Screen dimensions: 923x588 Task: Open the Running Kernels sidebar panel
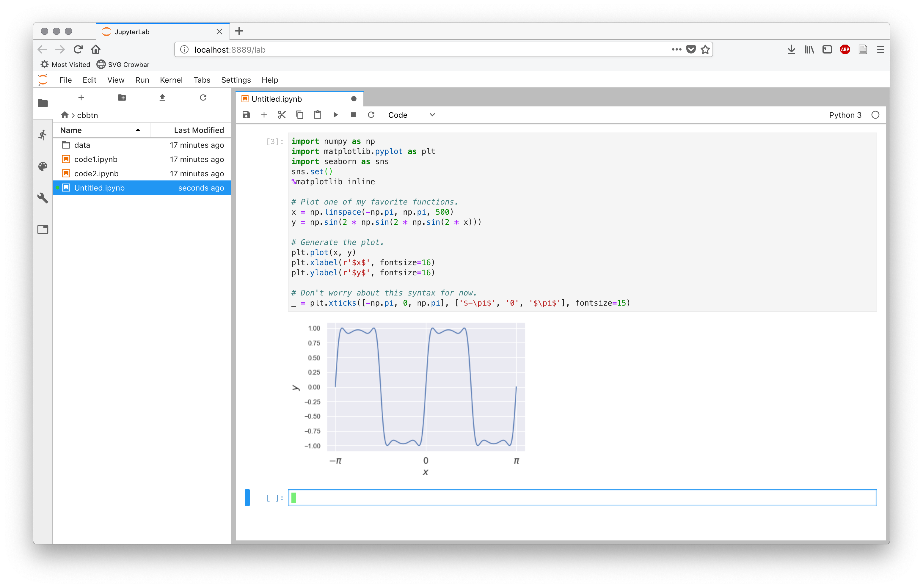coord(43,135)
